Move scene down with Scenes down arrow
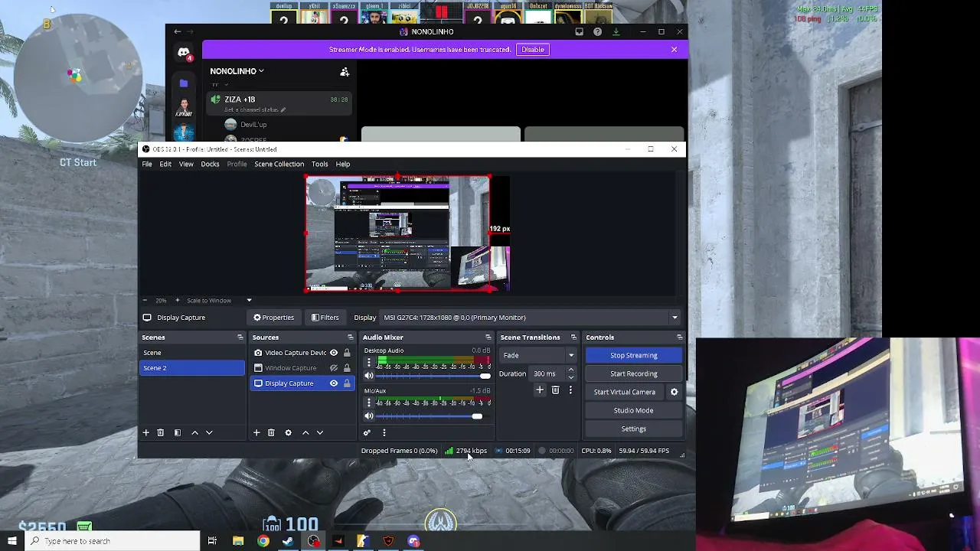 [x=209, y=432]
